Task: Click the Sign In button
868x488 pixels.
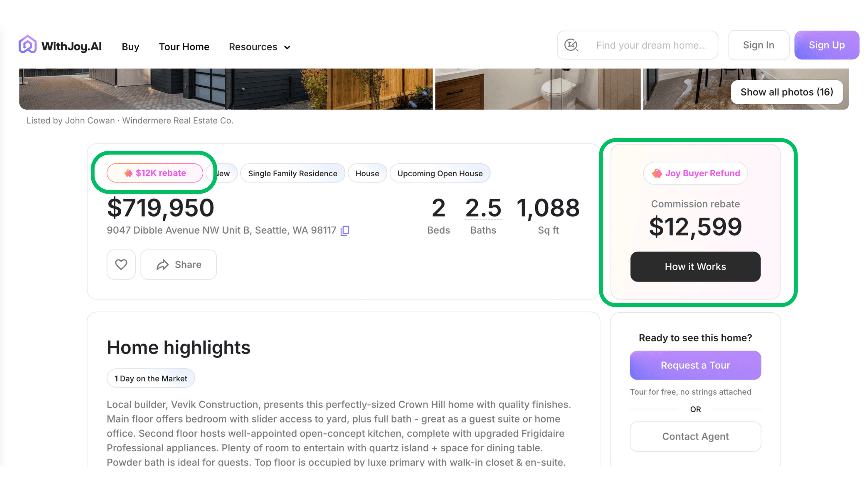Action: (758, 45)
